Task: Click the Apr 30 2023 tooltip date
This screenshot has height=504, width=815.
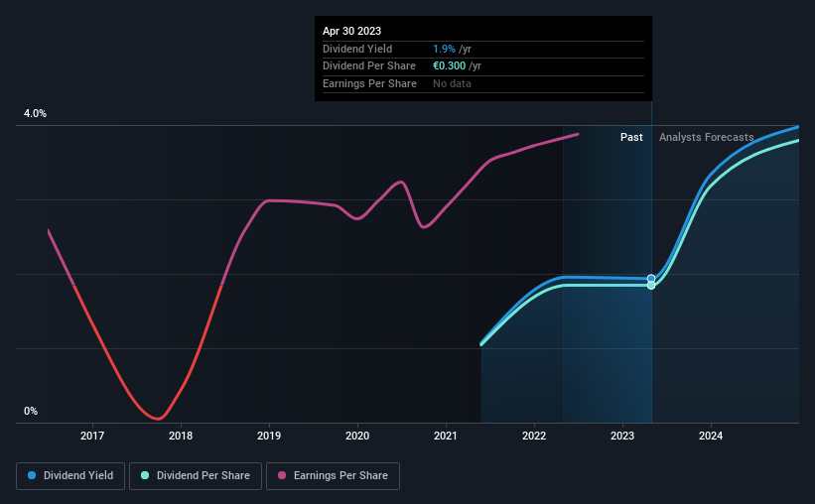Action: 351,31
